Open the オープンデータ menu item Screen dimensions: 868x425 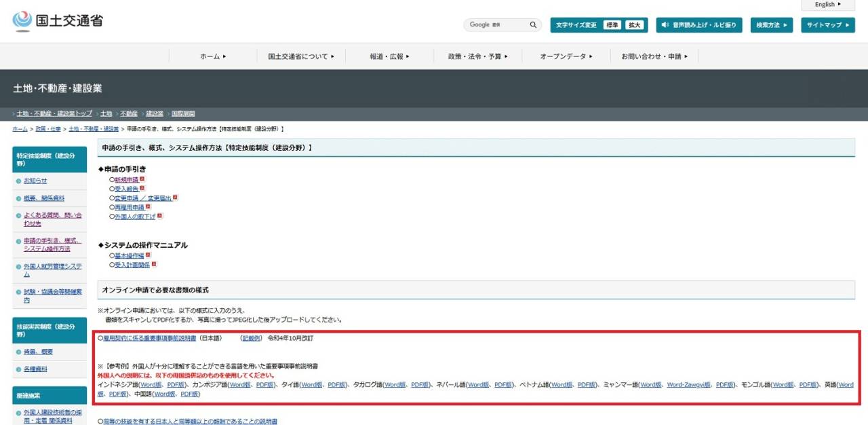click(x=566, y=56)
